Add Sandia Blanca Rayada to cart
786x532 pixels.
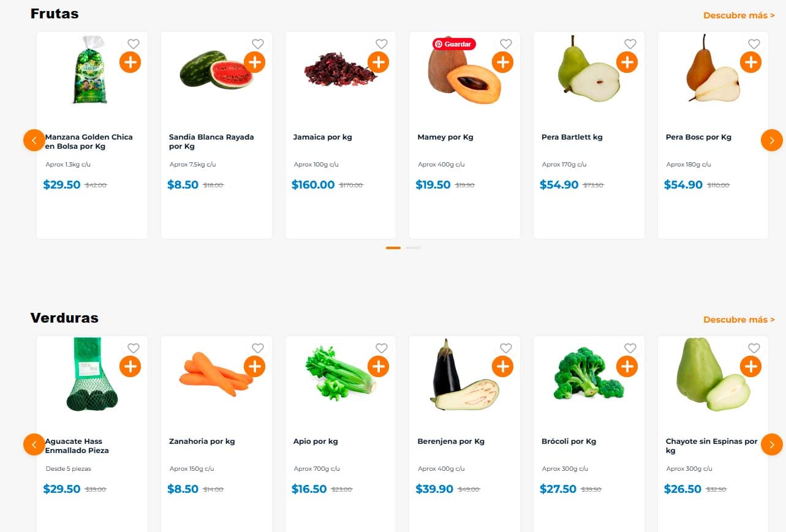254,62
